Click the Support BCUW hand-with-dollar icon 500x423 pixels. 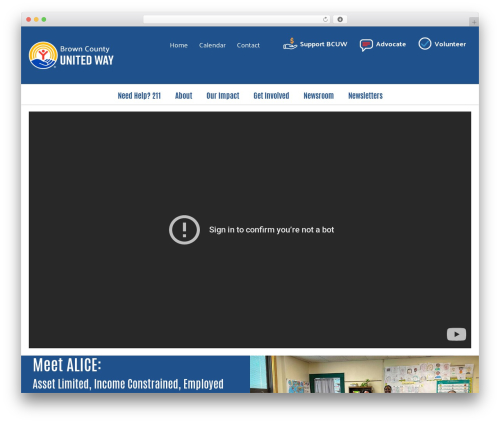[x=290, y=44]
